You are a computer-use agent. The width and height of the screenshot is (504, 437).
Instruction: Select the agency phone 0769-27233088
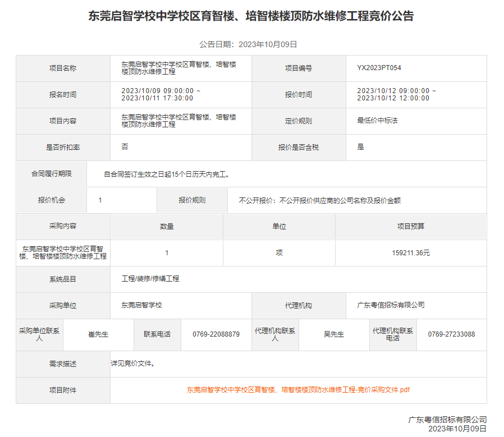[x=451, y=334]
